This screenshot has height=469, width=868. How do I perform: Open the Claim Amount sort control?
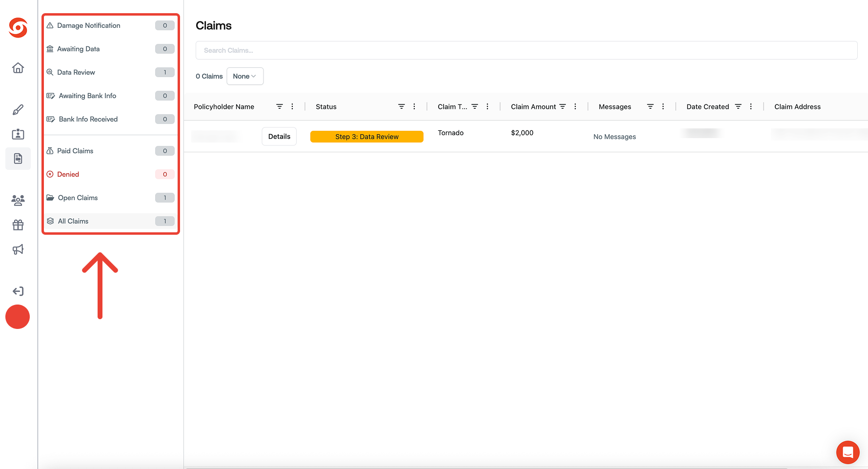(562, 106)
